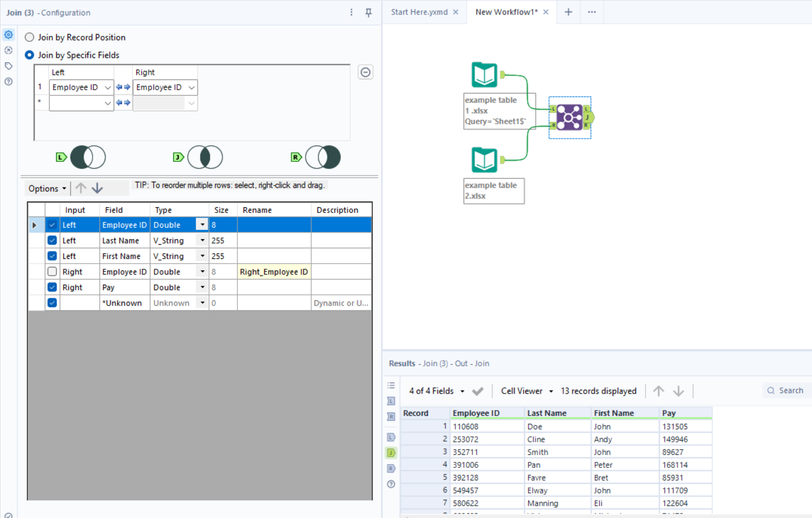Expand the Options dropdown menu
Screen dimensions: 812x518
coord(47,189)
